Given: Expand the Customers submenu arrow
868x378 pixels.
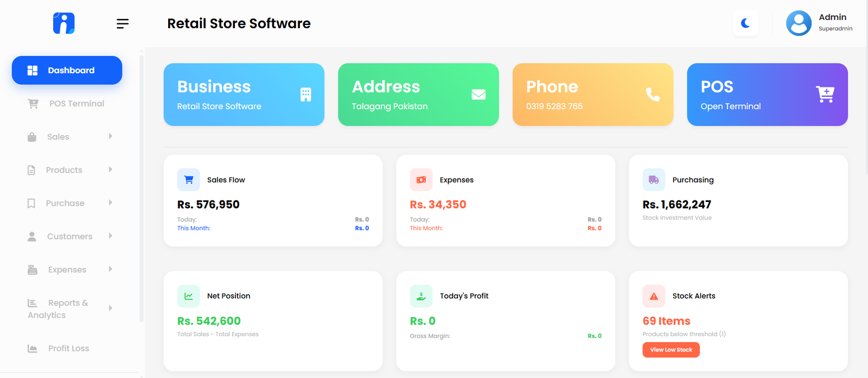Looking at the screenshot, I should pos(110,236).
